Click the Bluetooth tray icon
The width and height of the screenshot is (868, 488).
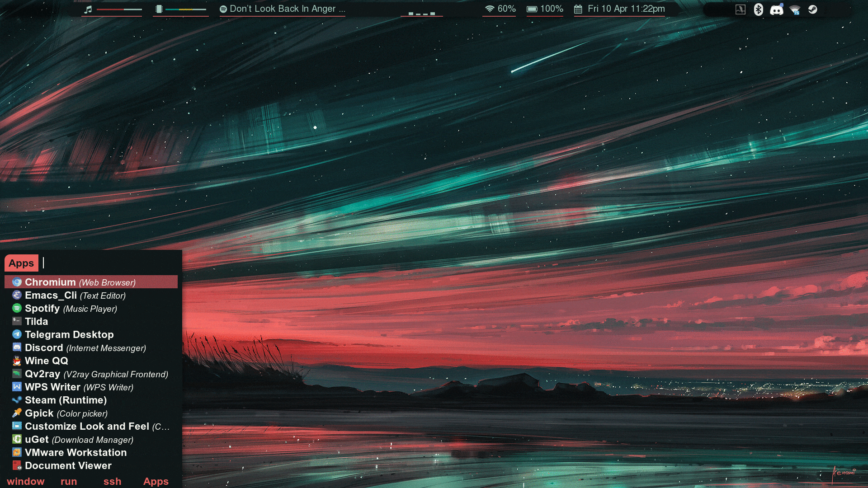758,9
